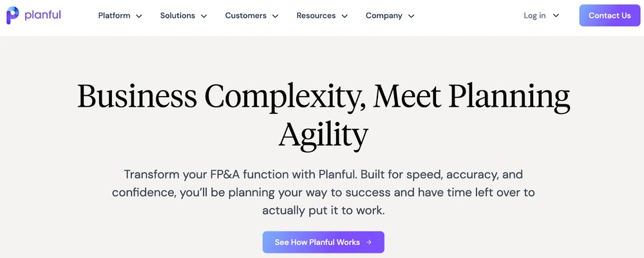
Task: Click the word Agility in the heading
Action: click(x=323, y=135)
